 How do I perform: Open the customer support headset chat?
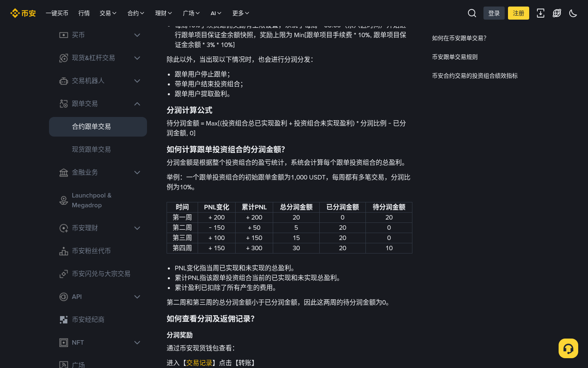pyautogui.click(x=568, y=348)
